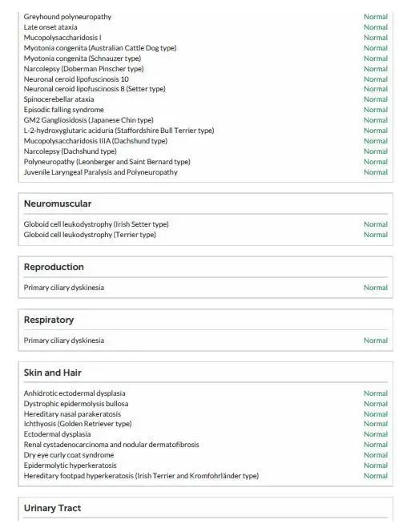Click the Respiratory section title
The image size is (411, 532).
click(x=49, y=320)
